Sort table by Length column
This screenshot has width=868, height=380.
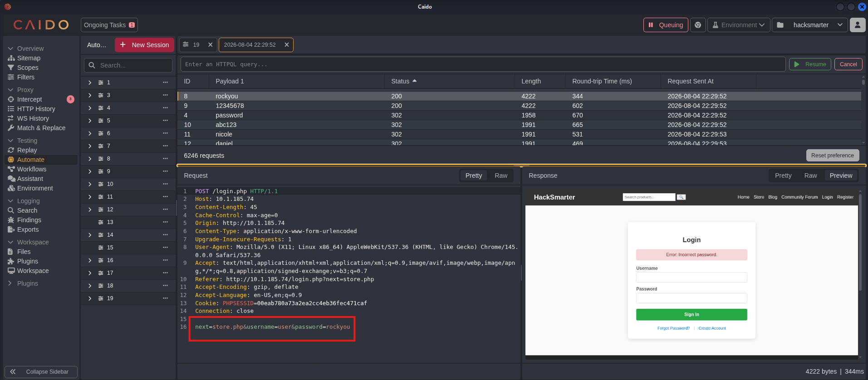(531, 81)
